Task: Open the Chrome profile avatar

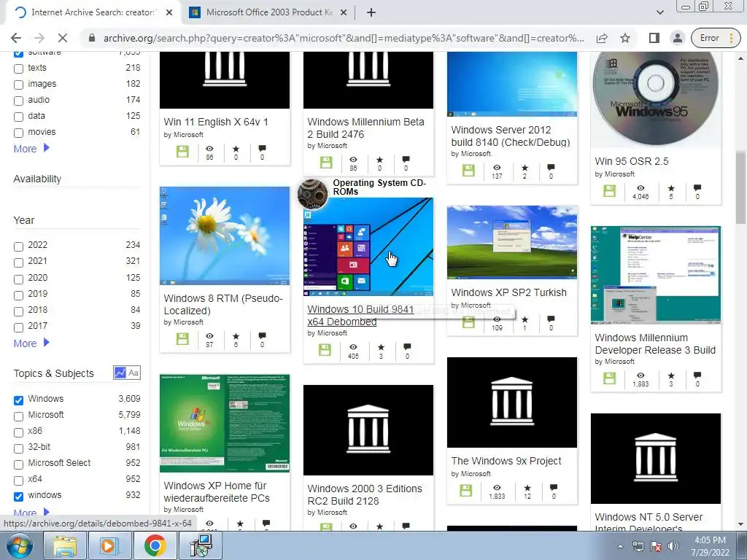Action: pyautogui.click(x=677, y=38)
